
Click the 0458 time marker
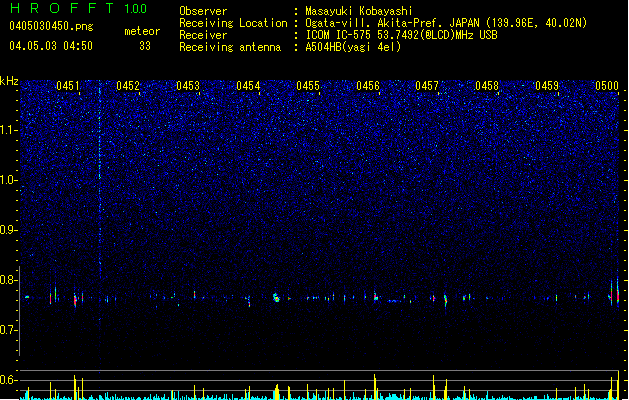click(487, 86)
